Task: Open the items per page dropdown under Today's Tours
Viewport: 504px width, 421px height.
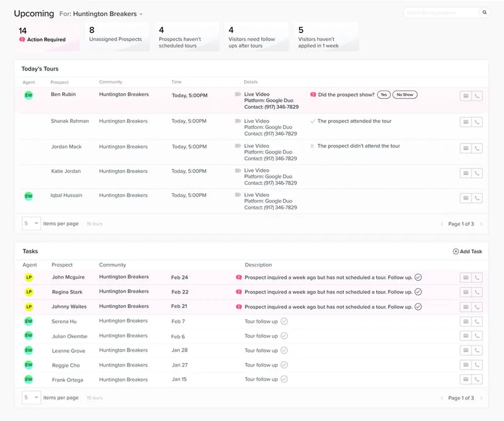Action: pyautogui.click(x=31, y=223)
